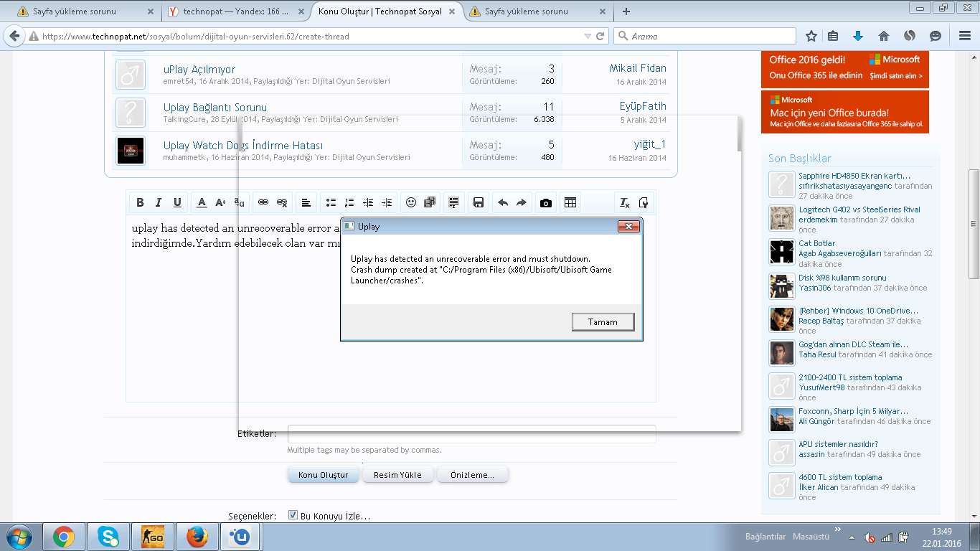Save draft using the floppy disk icon

tap(479, 203)
